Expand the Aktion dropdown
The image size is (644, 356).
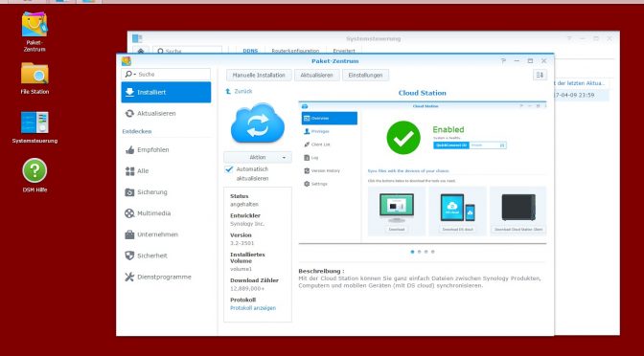click(258, 157)
